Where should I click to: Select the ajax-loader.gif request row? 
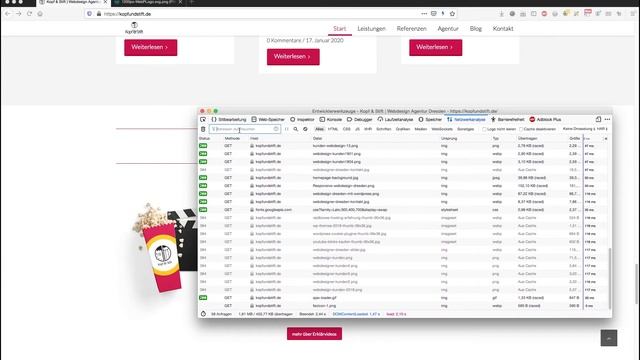(403, 298)
